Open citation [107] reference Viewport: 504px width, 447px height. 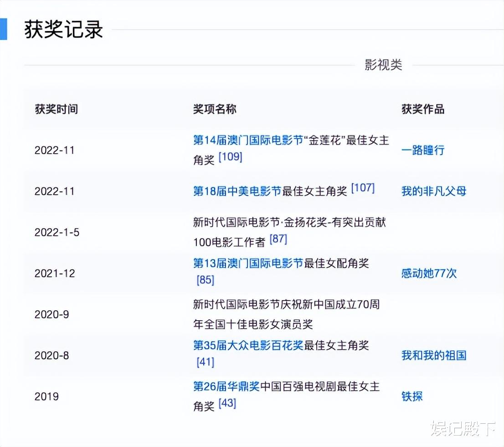click(363, 188)
